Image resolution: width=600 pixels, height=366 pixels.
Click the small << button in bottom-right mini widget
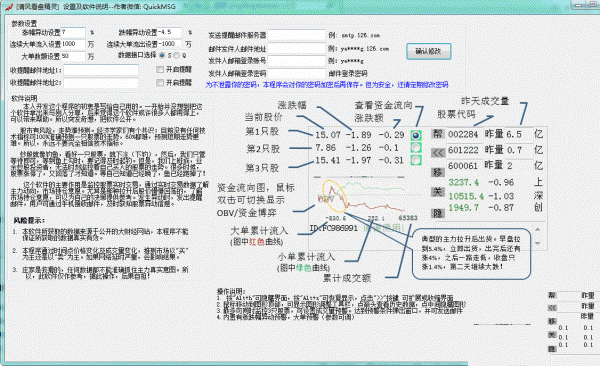[x=552, y=307]
